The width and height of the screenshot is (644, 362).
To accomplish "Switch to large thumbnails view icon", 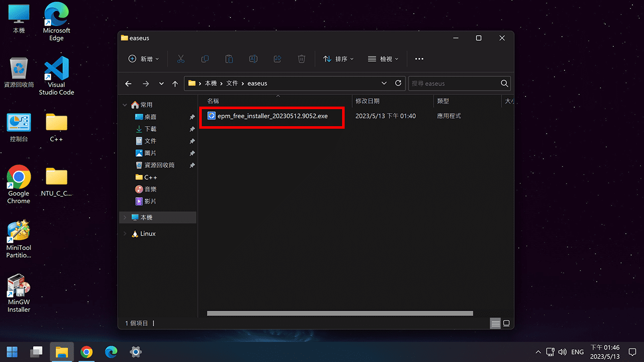I will [x=506, y=323].
